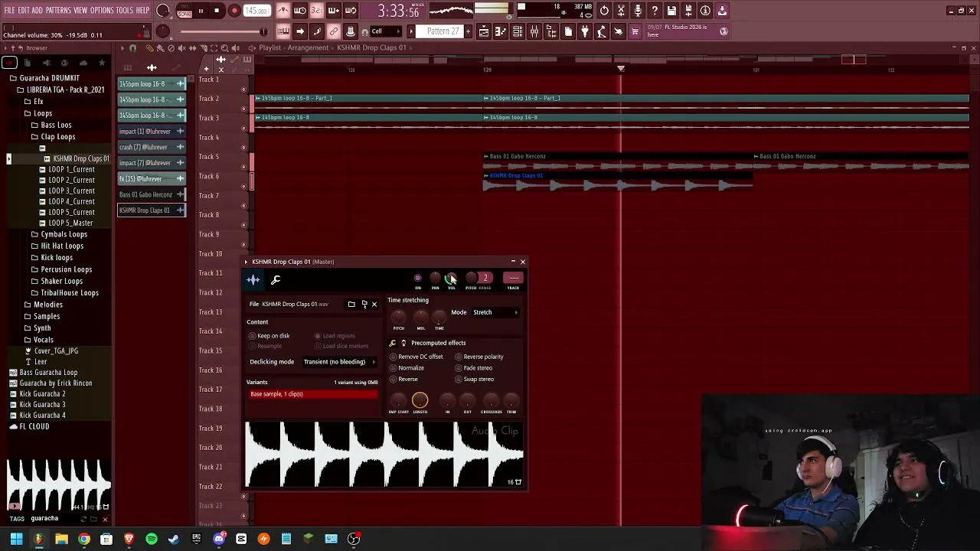The width and height of the screenshot is (980, 551).
Task: Enable Fade stereo
Action: (474, 368)
